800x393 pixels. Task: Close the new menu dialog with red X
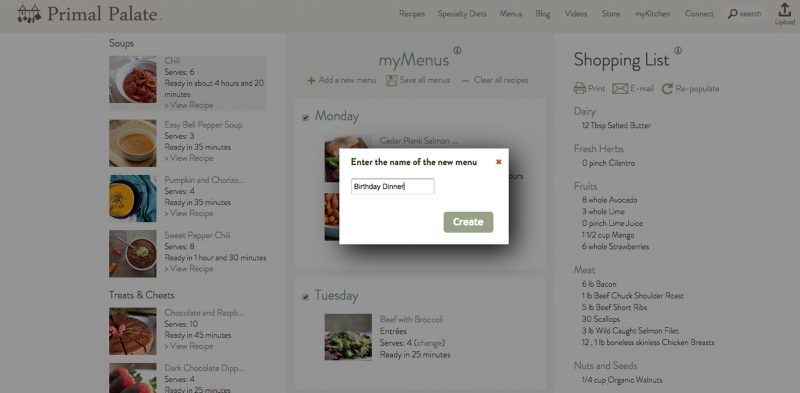click(x=498, y=162)
